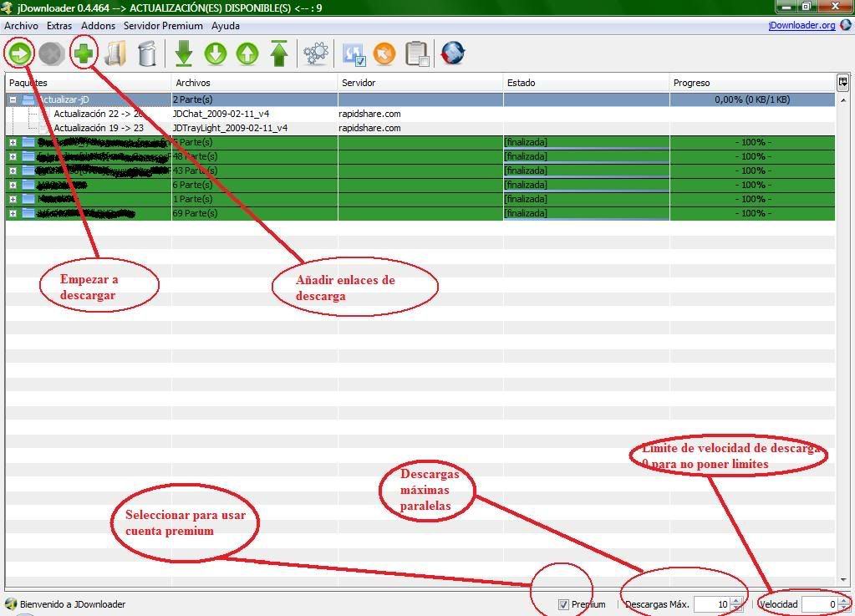Click the 100% progress bar of the 48 Parte(s) package
This screenshot has height=616, width=855.
click(752, 156)
